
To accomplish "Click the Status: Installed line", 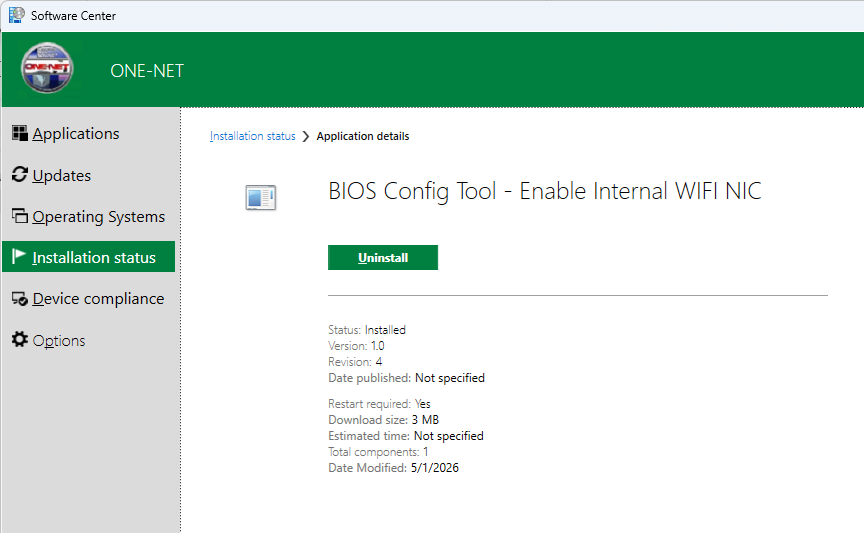I will pos(367,330).
